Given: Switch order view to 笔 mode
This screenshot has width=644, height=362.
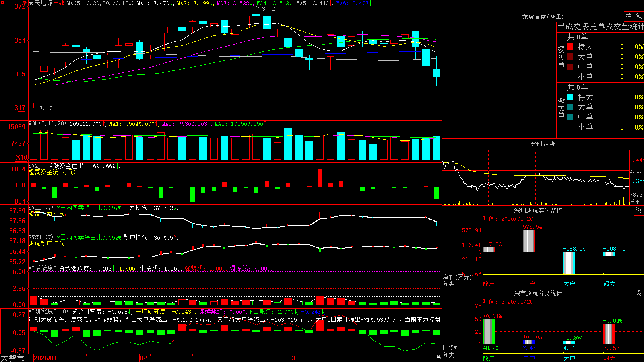Looking at the screenshot, I should click(639, 16).
